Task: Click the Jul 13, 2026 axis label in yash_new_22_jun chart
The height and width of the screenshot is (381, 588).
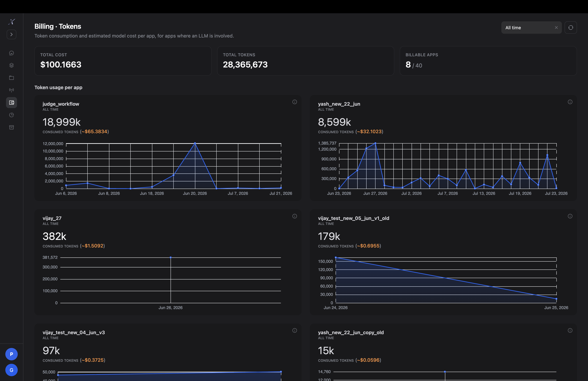Action: [x=484, y=193]
